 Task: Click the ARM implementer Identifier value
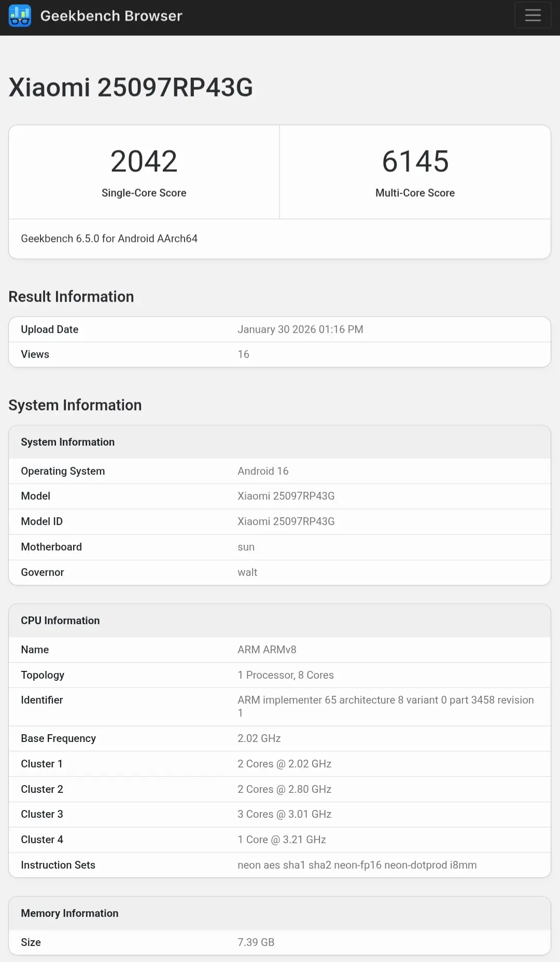click(x=385, y=700)
